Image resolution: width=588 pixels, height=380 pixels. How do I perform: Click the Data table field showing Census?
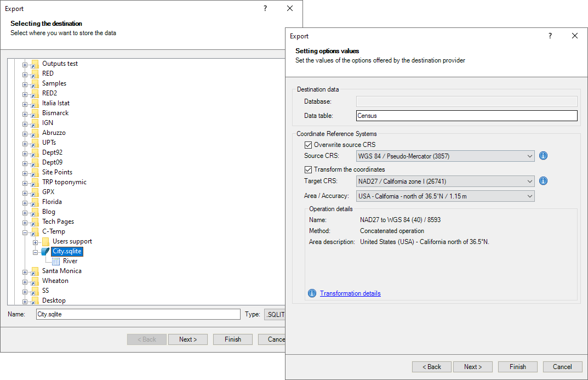click(466, 116)
